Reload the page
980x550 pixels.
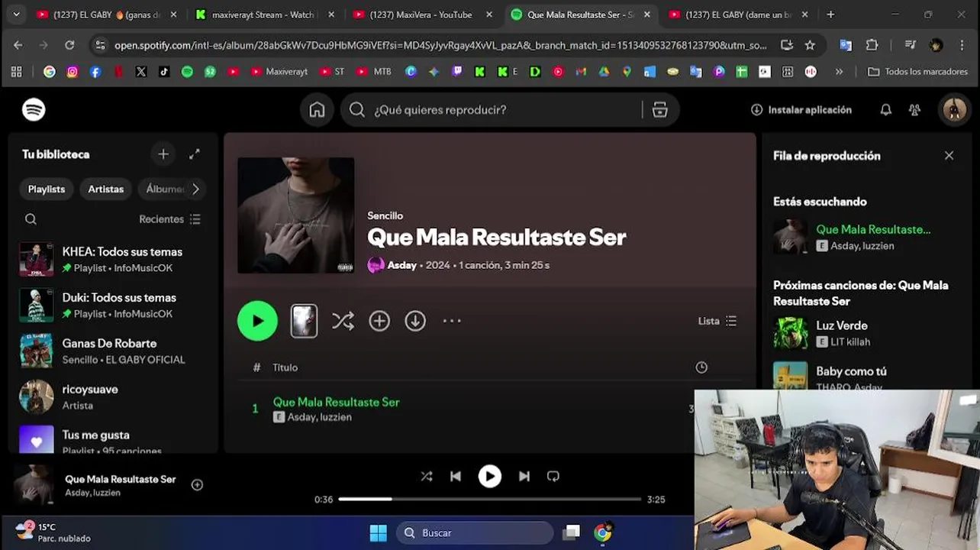(69, 45)
